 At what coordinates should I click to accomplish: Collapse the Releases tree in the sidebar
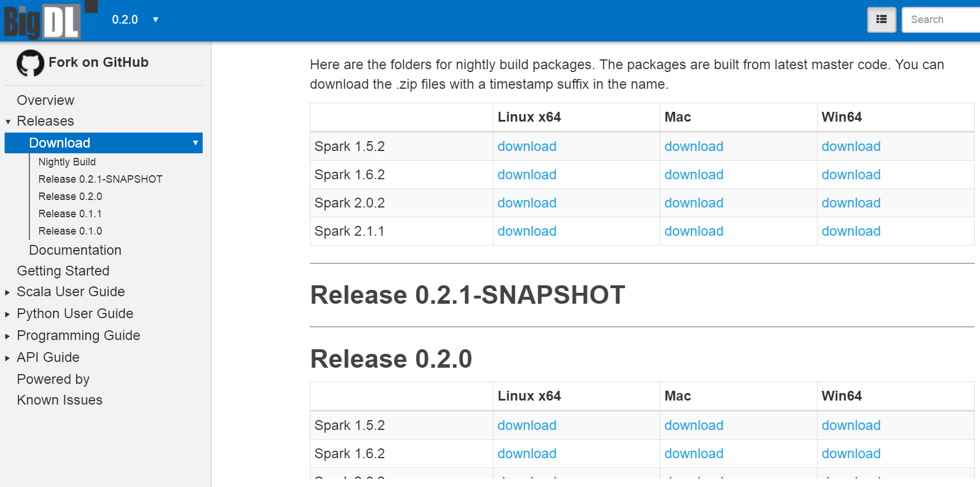click(x=8, y=121)
